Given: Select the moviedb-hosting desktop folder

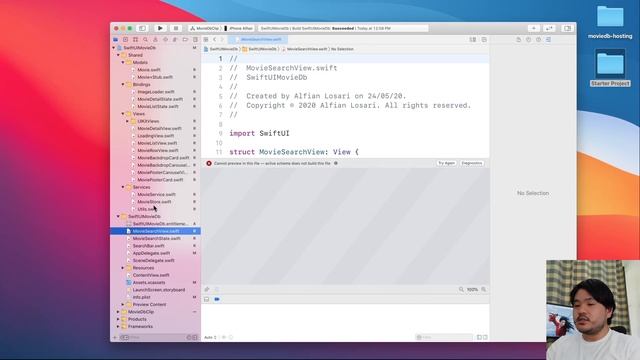Looking at the screenshot, I should 610,22.
